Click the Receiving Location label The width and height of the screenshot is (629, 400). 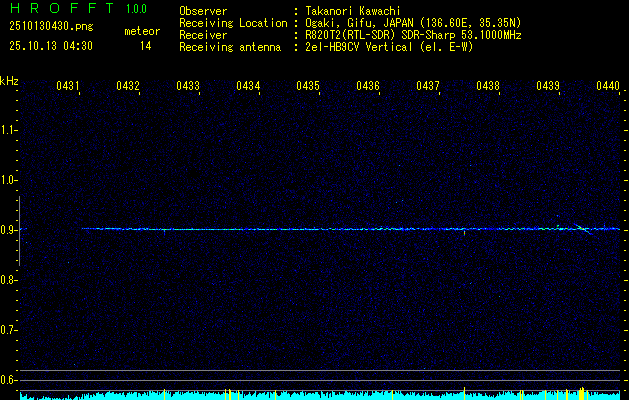pos(233,23)
